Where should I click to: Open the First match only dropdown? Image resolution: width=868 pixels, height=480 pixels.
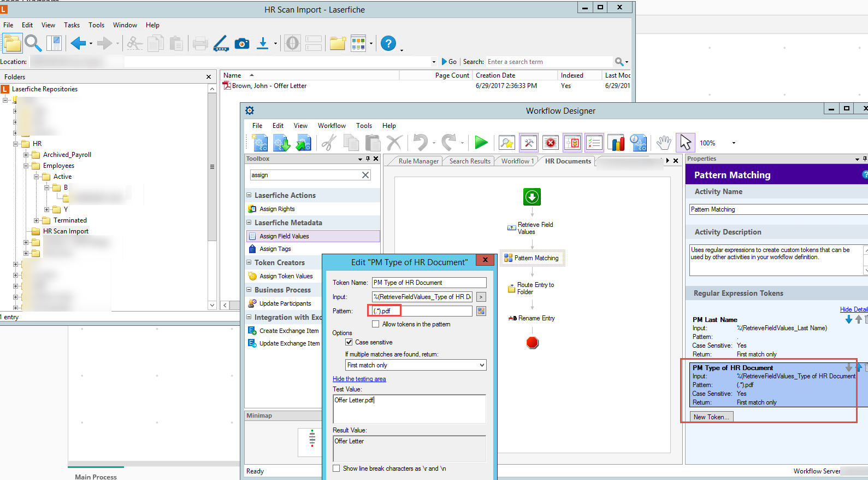tap(416, 365)
